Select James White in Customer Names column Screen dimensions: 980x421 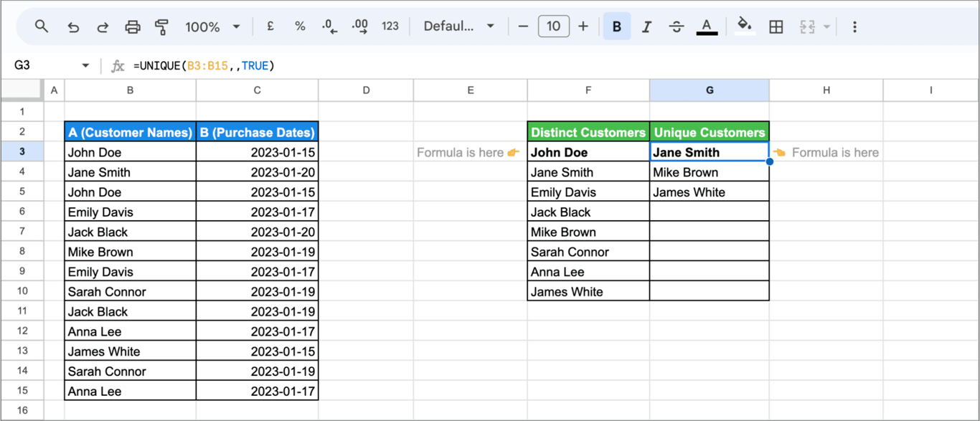[130, 351]
